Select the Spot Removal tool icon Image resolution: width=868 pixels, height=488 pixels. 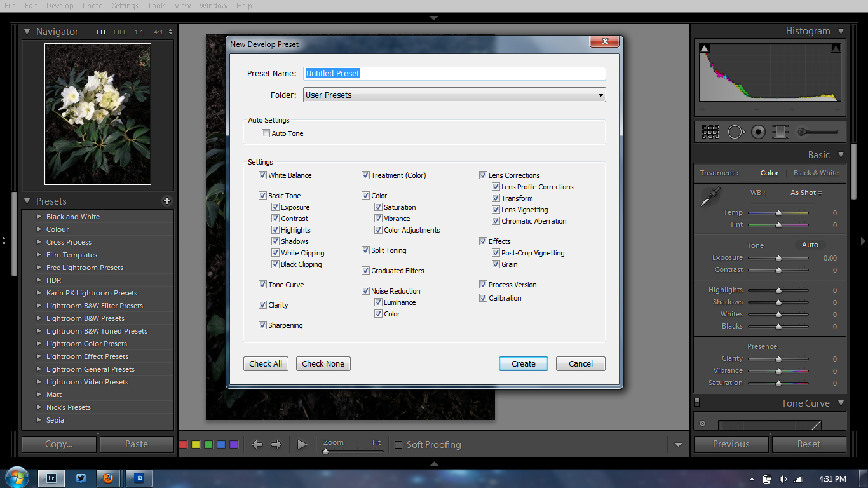coord(736,132)
